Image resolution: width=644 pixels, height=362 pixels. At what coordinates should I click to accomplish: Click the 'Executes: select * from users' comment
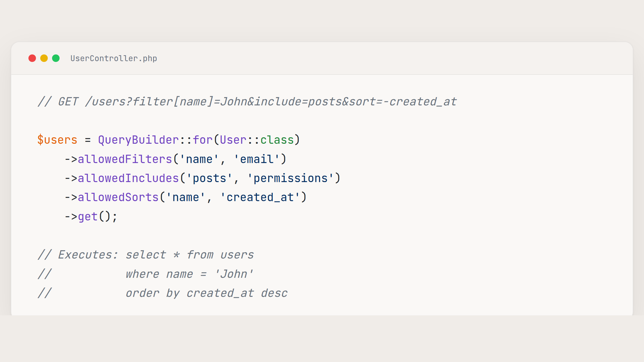(x=146, y=255)
